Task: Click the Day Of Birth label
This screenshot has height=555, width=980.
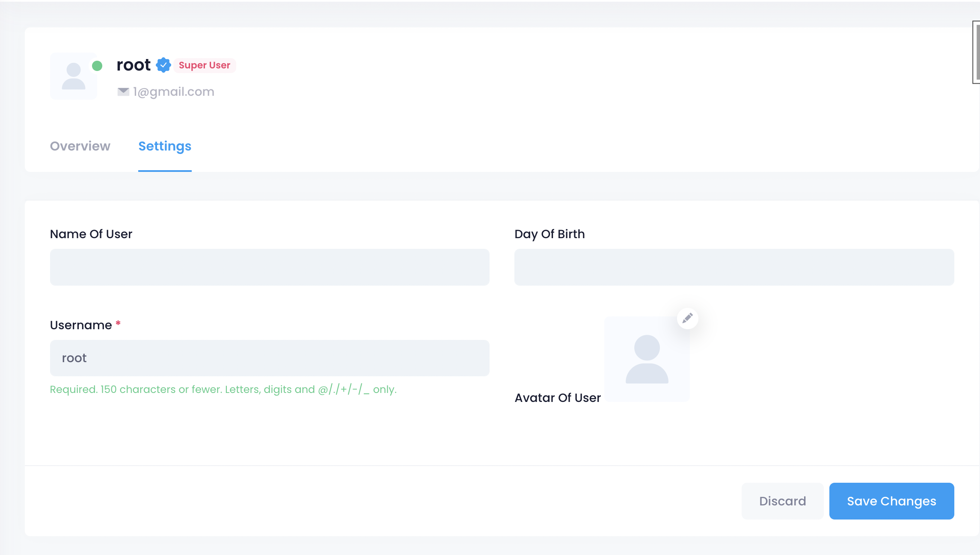Action: [549, 234]
